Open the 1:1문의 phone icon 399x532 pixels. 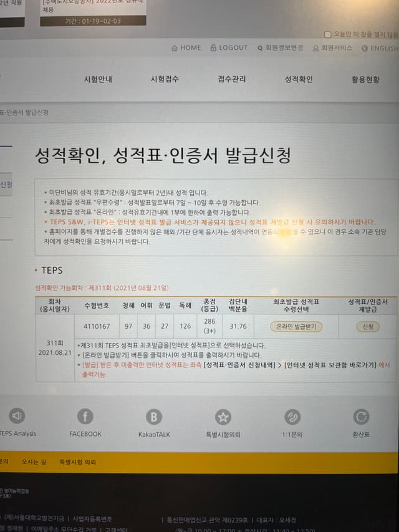tap(292, 417)
